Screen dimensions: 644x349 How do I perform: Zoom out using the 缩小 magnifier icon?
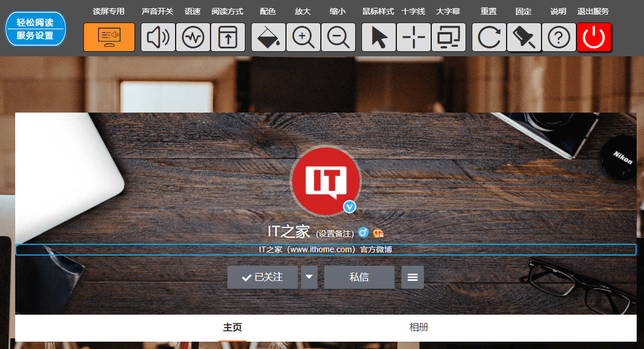click(x=338, y=37)
